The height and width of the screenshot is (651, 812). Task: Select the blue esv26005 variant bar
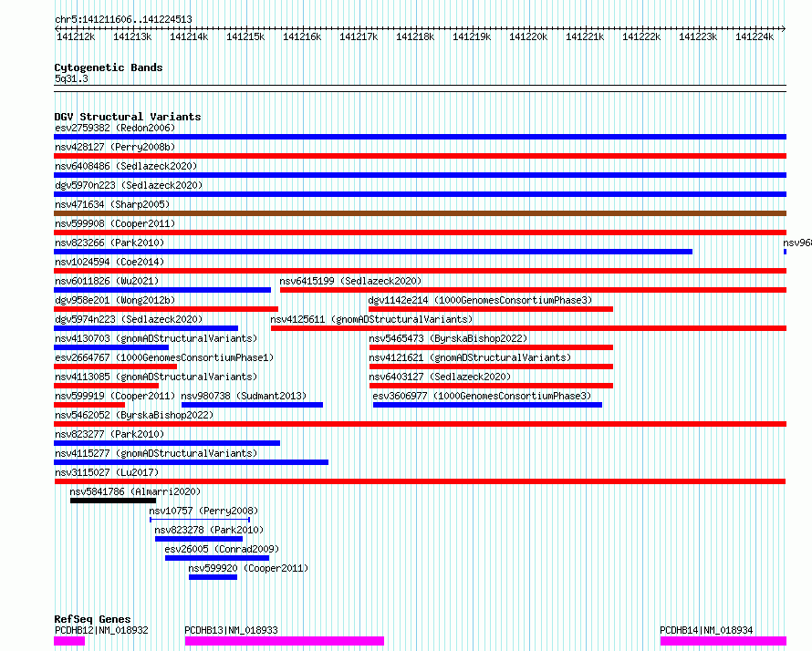tap(217, 558)
